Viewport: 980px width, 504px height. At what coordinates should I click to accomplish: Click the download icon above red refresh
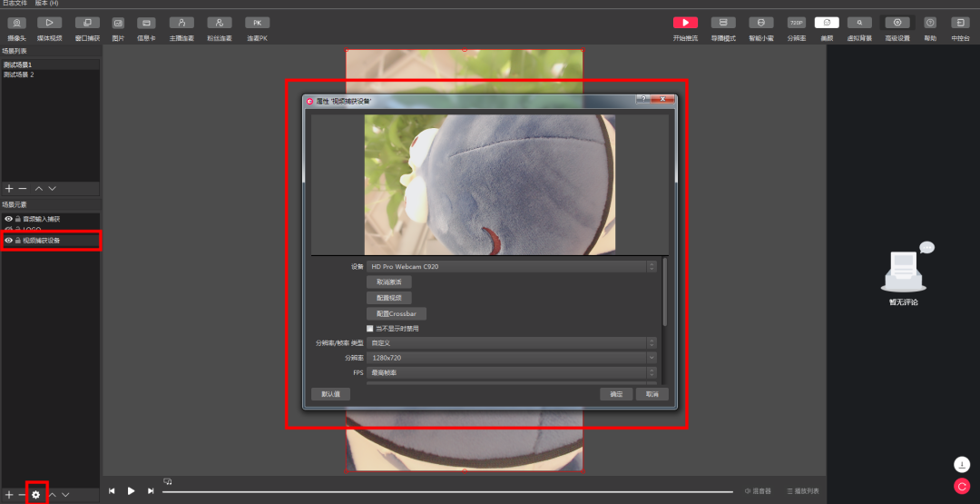pos(961,465)
